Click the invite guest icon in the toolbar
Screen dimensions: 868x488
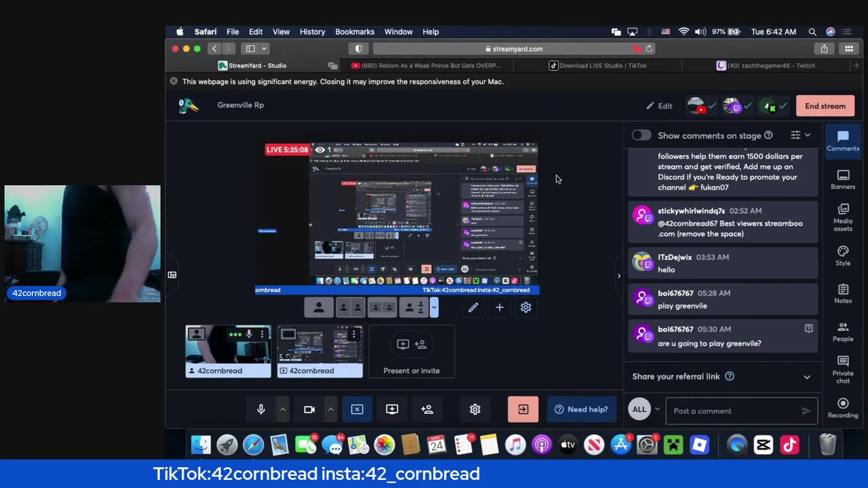coord(427,409)
